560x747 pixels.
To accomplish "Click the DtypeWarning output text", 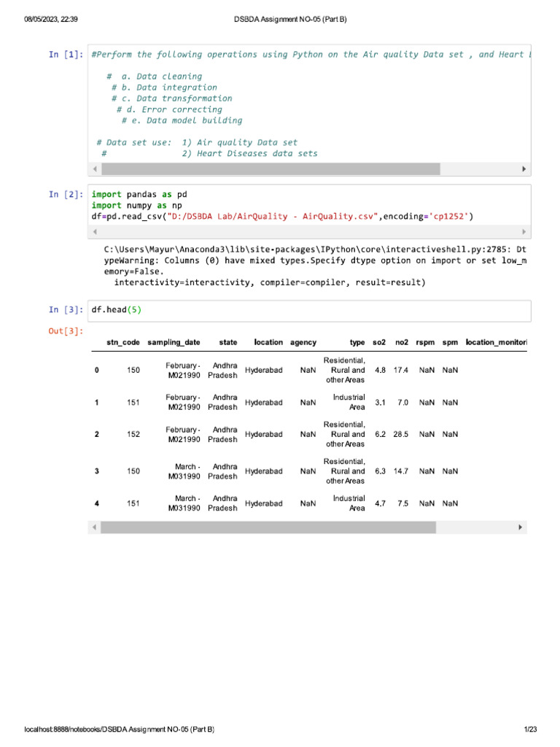I will coord(315,266).
